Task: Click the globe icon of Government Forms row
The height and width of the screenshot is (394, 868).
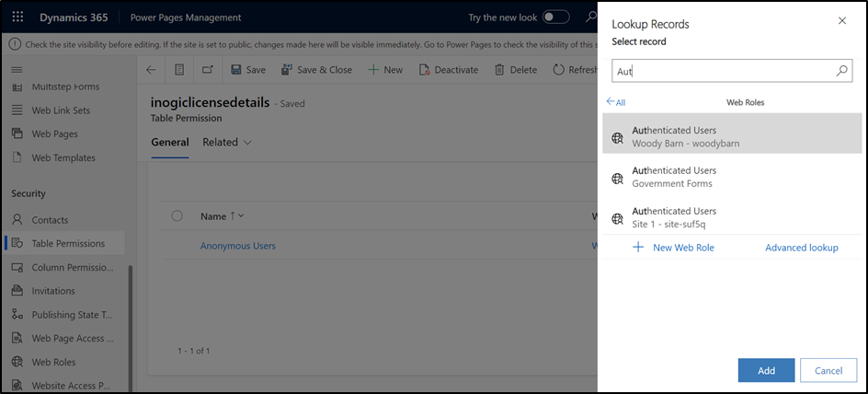Action: point(617,179)
